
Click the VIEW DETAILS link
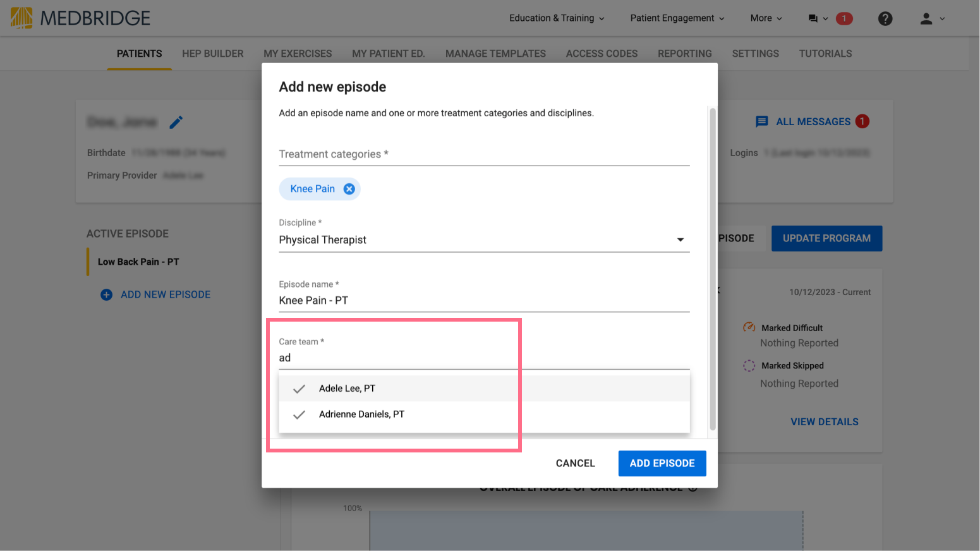tap(825, 421)
